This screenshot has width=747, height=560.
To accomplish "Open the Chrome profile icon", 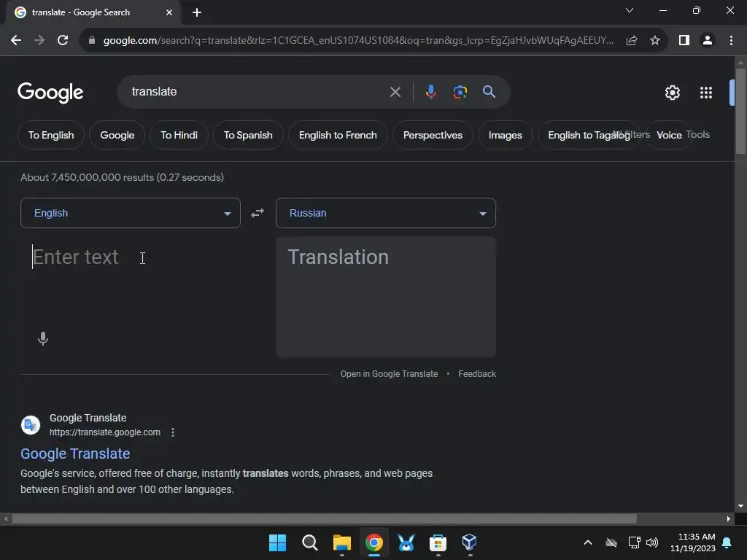I will (x=708, y=41).
